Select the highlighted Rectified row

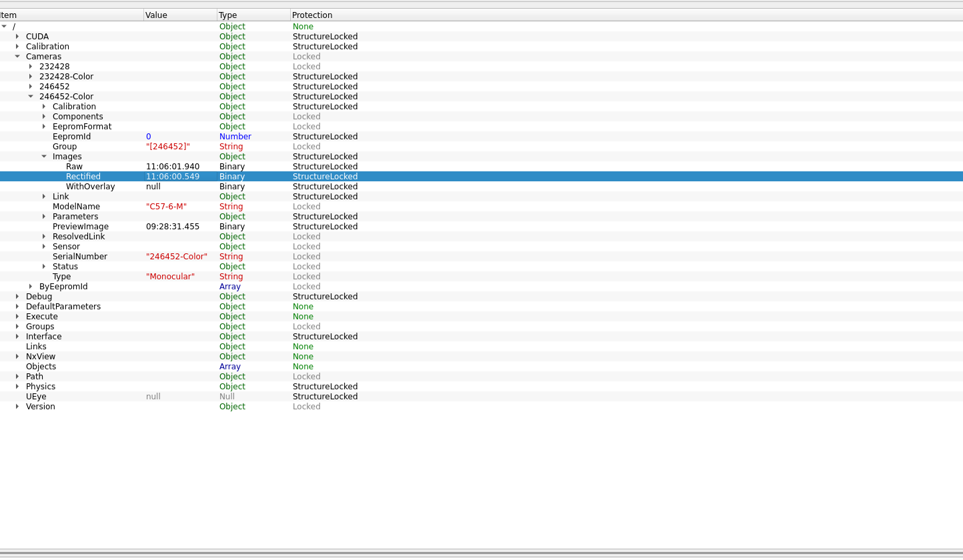[83, 177]
